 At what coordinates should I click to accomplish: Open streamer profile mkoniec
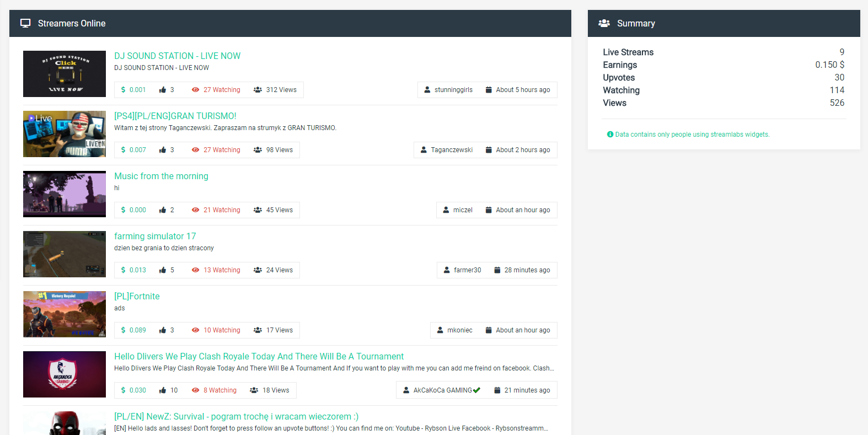pos(460,330)
